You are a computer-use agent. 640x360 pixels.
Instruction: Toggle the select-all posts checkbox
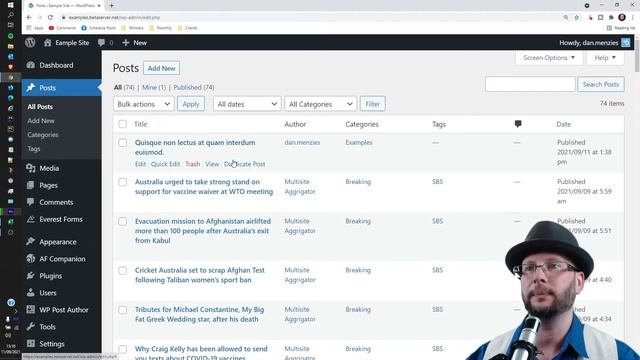pos(122,124)
